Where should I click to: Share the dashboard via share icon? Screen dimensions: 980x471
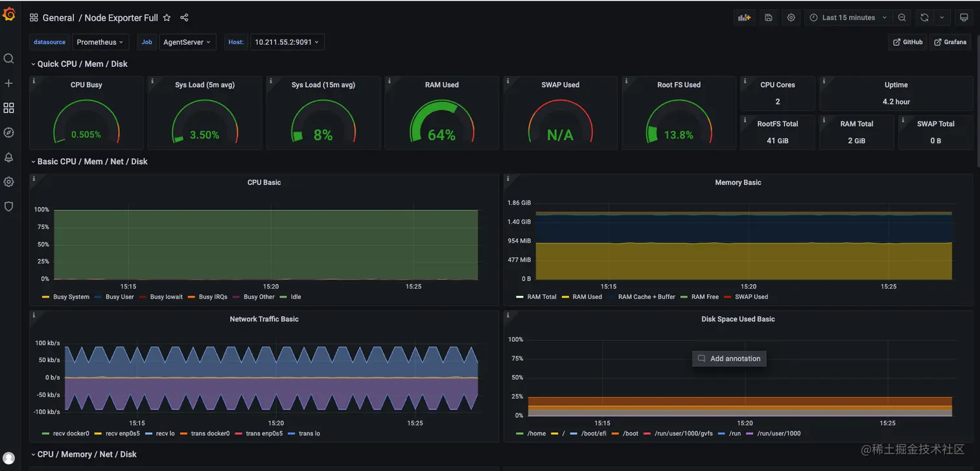(x=184, y=18)
